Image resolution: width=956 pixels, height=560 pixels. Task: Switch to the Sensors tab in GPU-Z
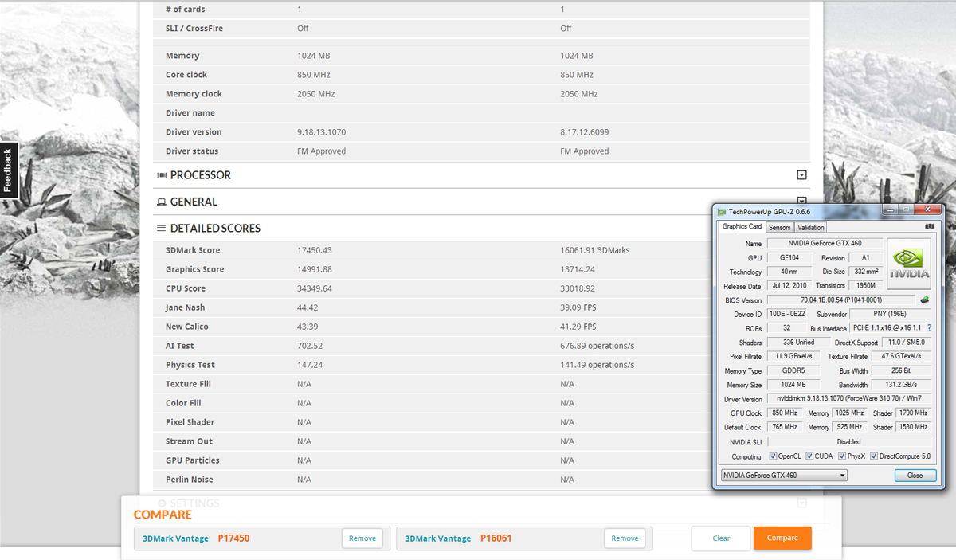pyautogui.click(x=779, y=228)
